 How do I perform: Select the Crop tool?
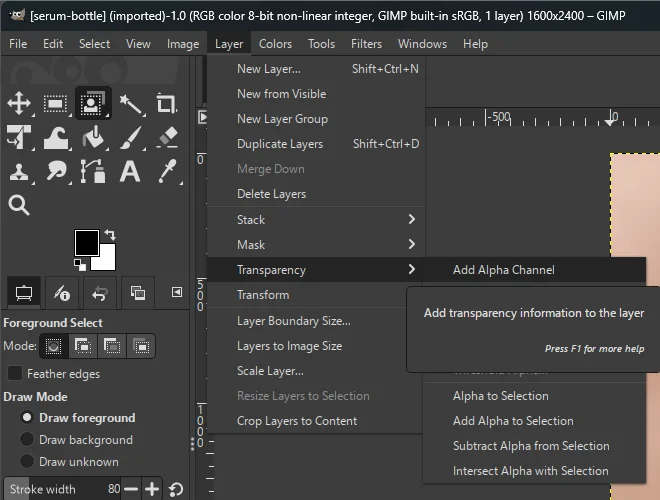167,103
